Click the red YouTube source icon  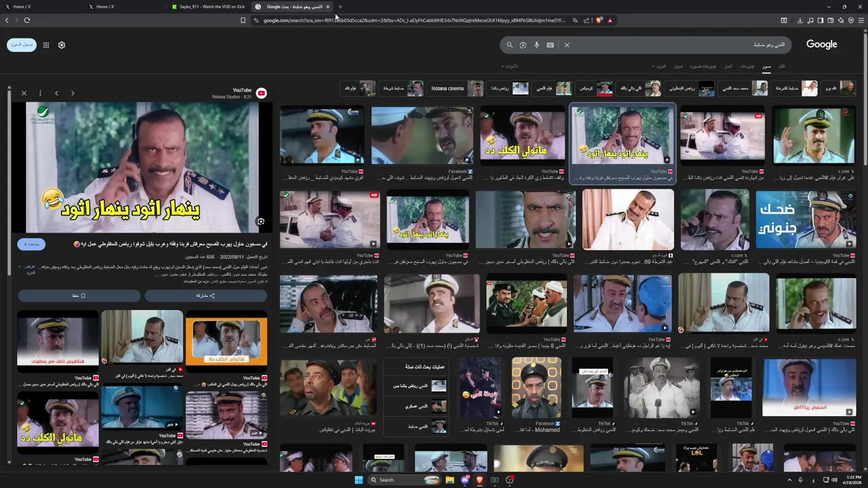coord(261,94)
